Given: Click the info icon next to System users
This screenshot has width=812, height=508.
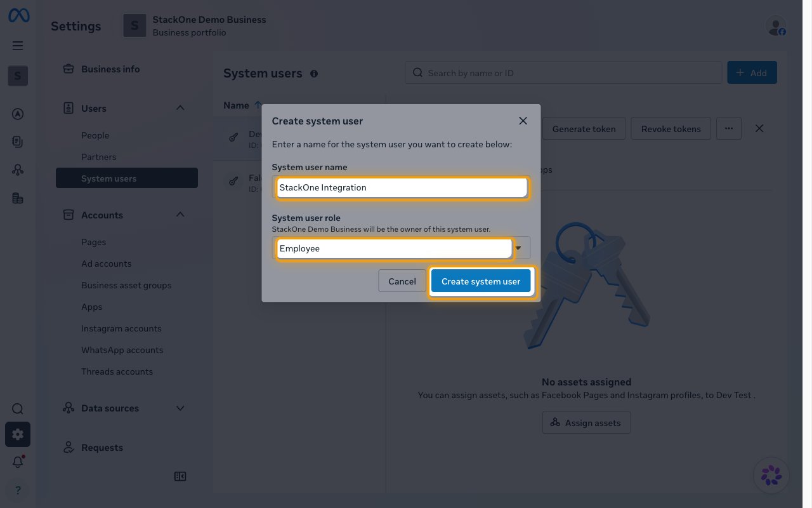Looking at the screenshot, I should [x=314, y=74].
